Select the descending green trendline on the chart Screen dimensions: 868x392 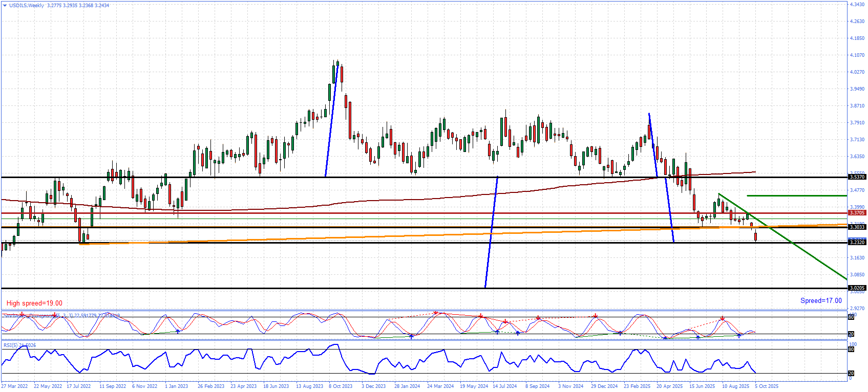coord(782,236)
